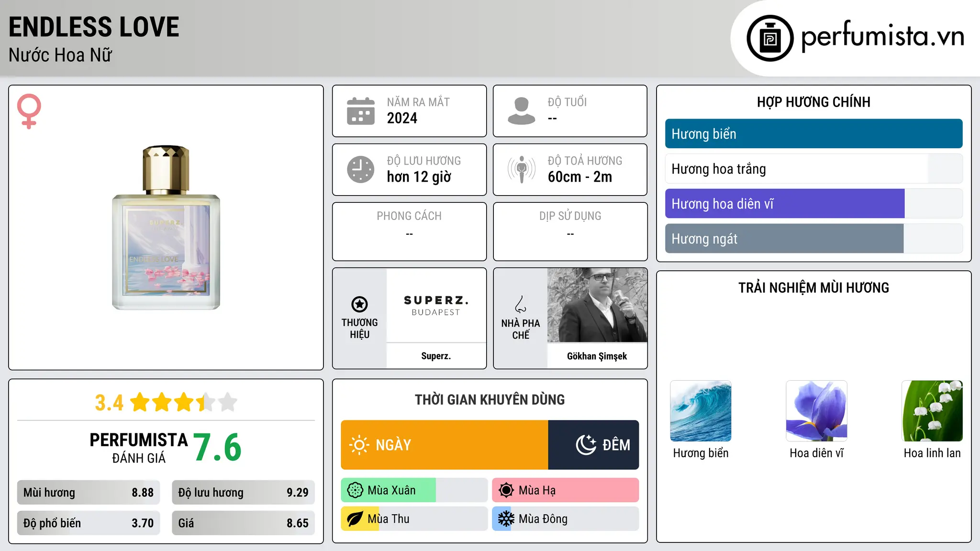Click the ENDLESS LOVE title
The height and width of the screenshot is (551, 980).
tap(94, 27)
